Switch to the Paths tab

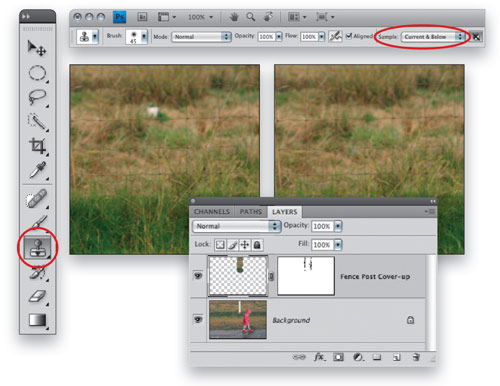pyautogui.click(x=250, y=212)
